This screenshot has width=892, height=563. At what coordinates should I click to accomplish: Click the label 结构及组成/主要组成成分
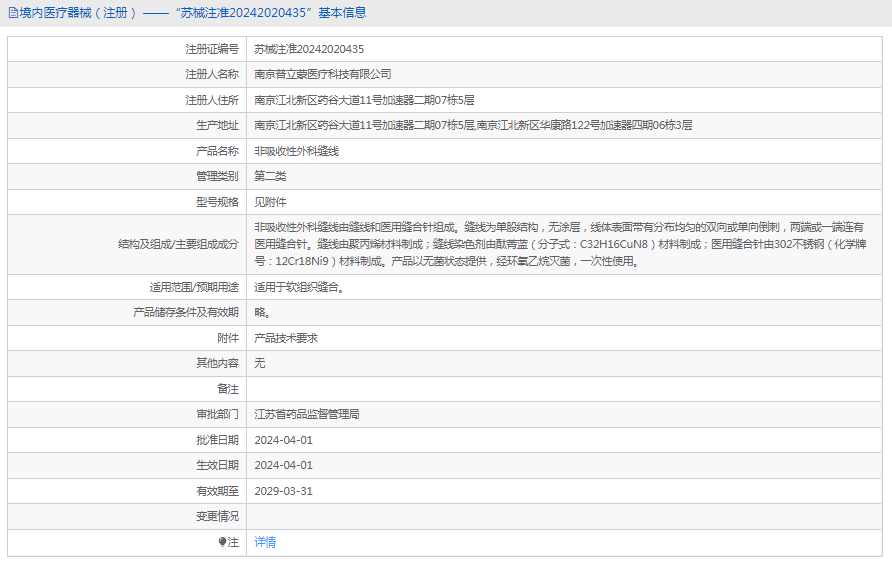tap(179, 245)
